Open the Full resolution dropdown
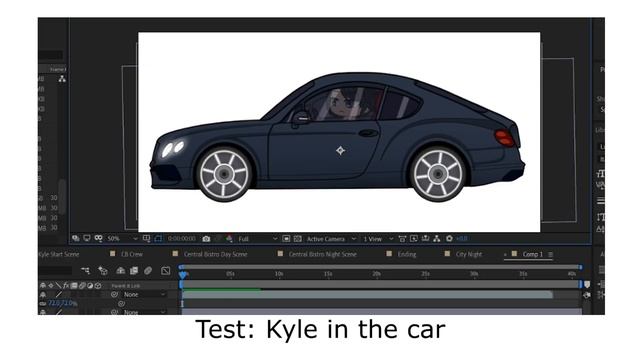Viewport: 640px width, 360px height. click(x=258, y=239)
